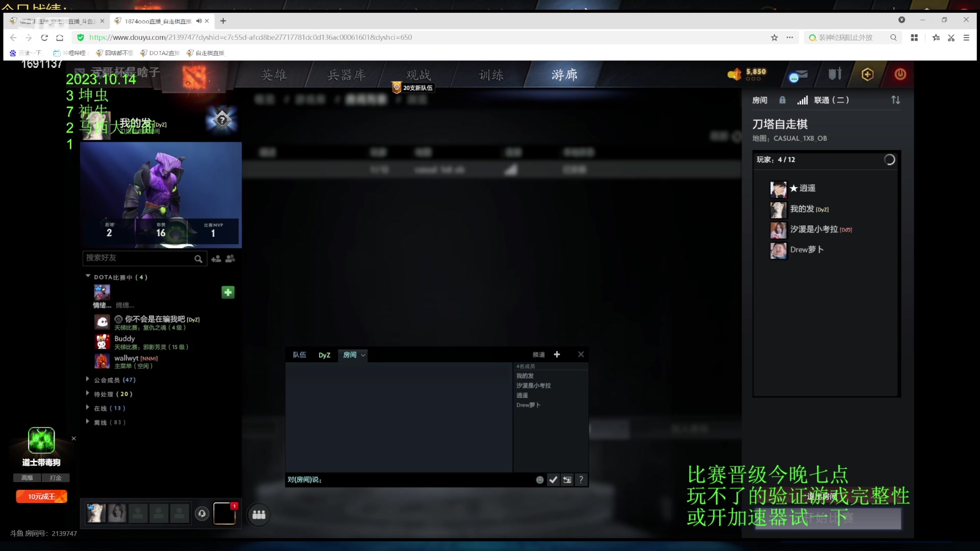This screenshot has width=980, height=551.
Task: Click the swap arrows in lobby header
Action: tap(896, 100)
